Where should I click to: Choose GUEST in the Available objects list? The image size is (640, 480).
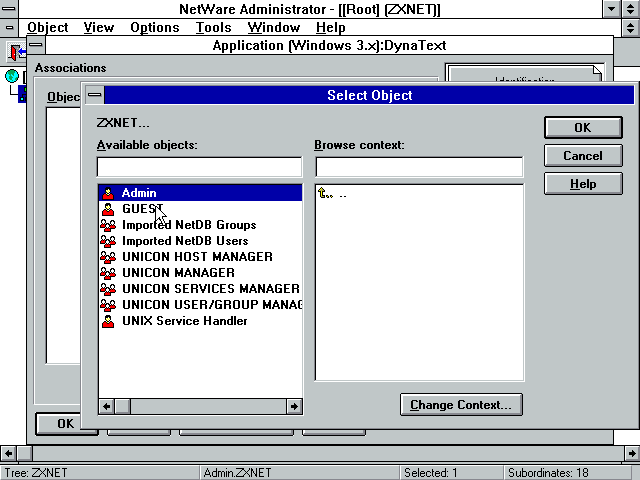200,209
